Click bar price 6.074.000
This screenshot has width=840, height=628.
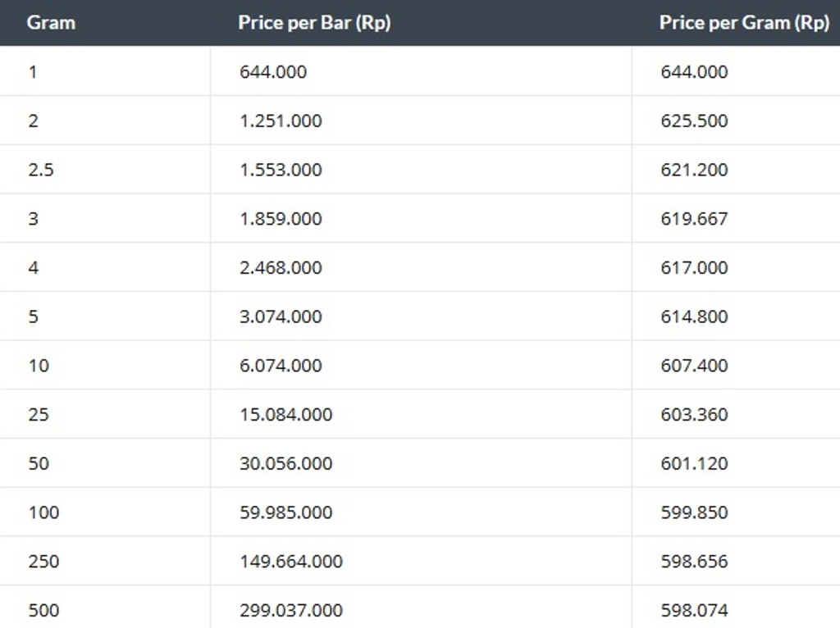(281, 366)
